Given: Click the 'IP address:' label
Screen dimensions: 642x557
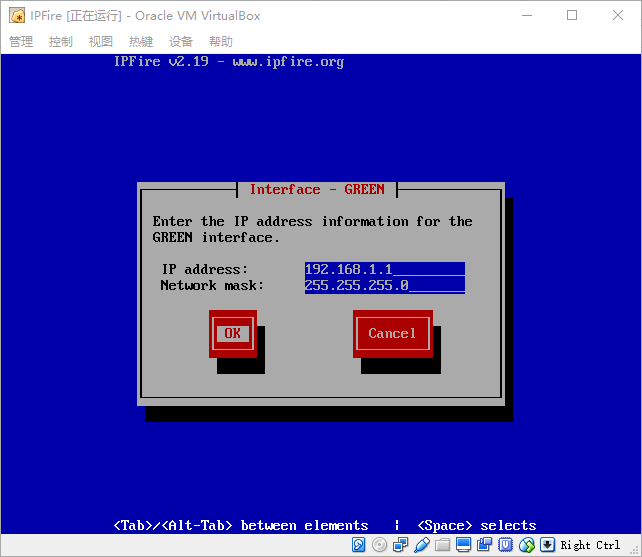Looking at the screenshot, I should [205, 269].
